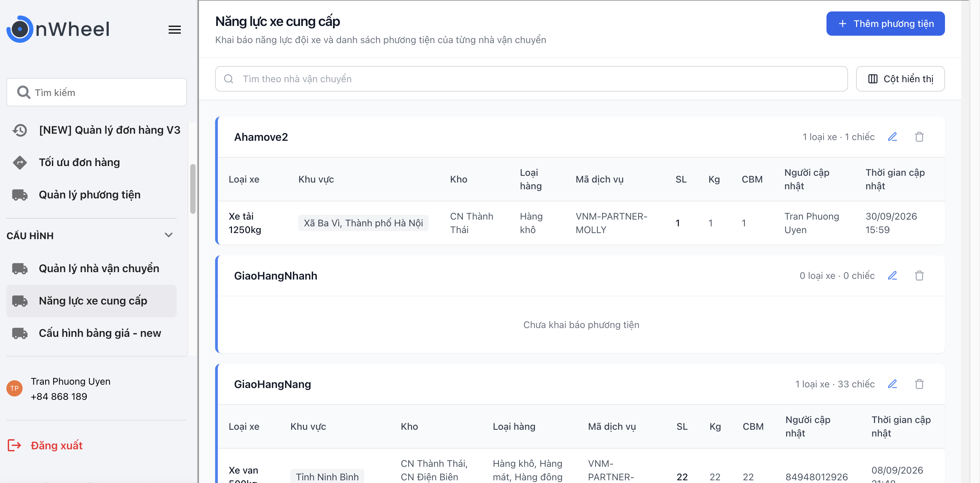Click the Chưa khai báo phương tiện message
The width and height of the screenshot is (980, 483).
click(x=581, y=325)
